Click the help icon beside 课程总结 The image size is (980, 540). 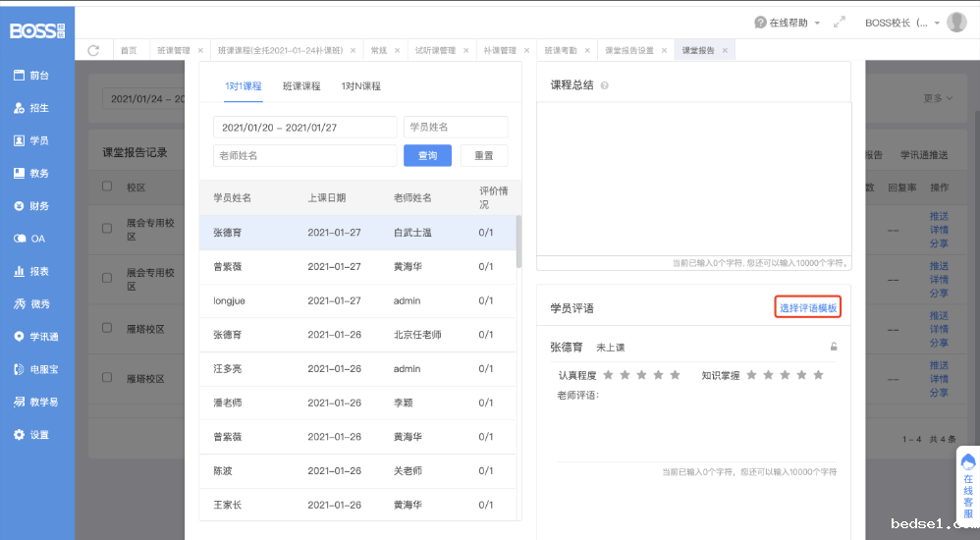tap(604, 85)
